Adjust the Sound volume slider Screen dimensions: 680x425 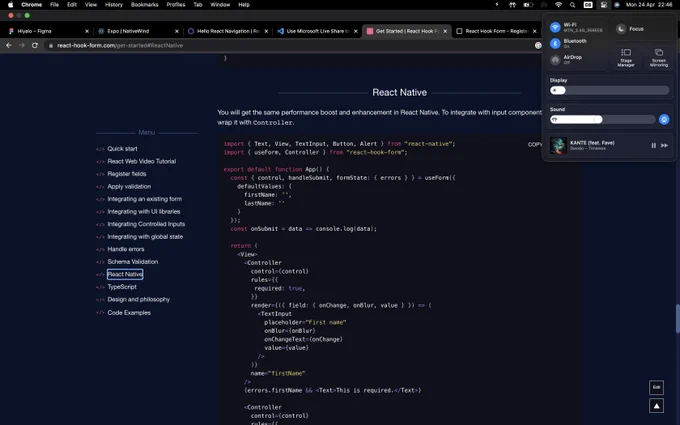pyautogui.click(x=602, y=119)
